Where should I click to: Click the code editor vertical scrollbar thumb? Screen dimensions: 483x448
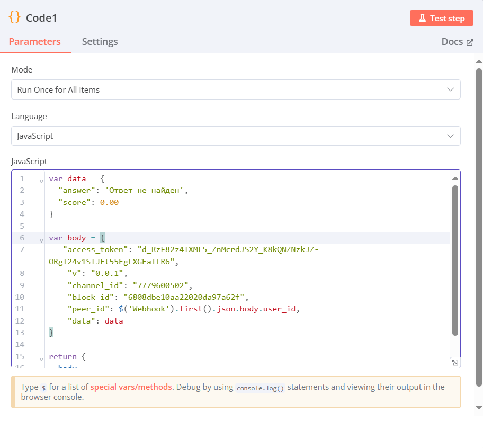coord(455,259)
